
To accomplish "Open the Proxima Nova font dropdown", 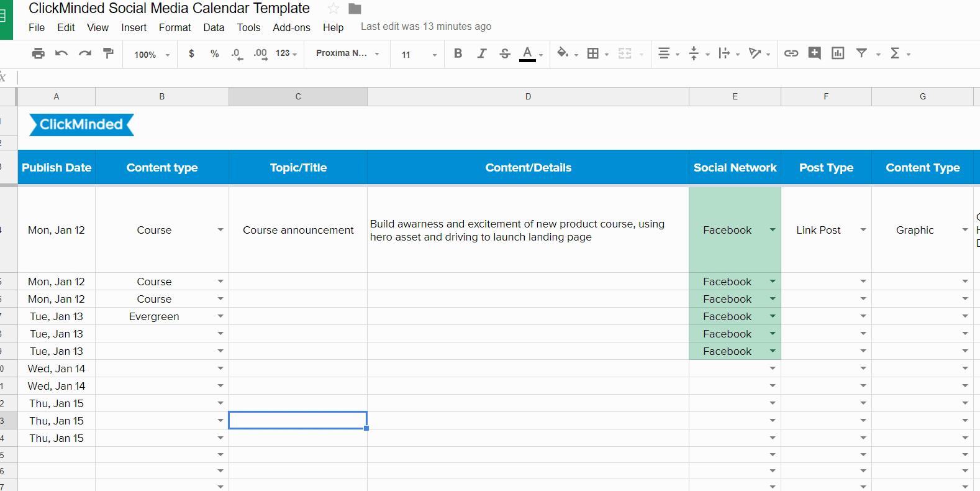I will point(347,53).
